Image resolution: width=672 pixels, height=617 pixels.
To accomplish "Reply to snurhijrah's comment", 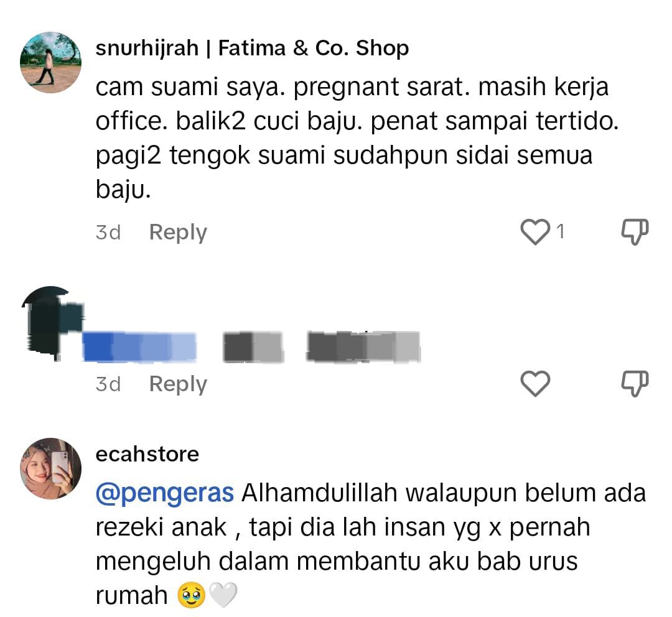I will [x=178, y=233].
